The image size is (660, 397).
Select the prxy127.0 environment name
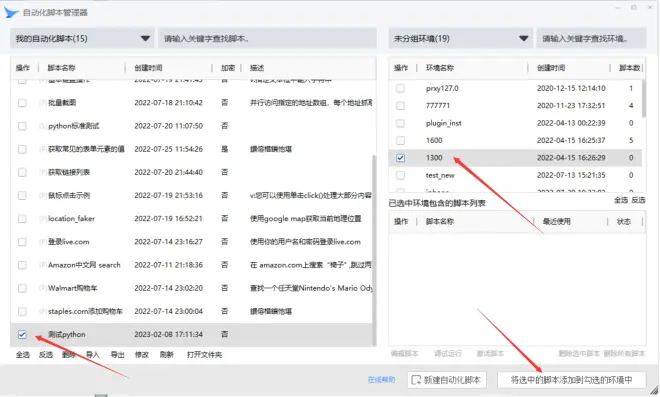click(442, 88)
